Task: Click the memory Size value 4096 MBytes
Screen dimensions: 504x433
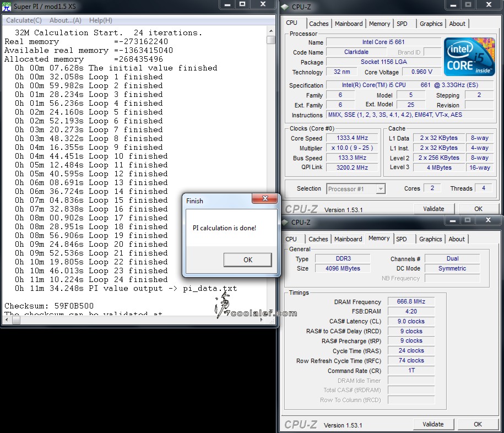Action: coord(343,268)
